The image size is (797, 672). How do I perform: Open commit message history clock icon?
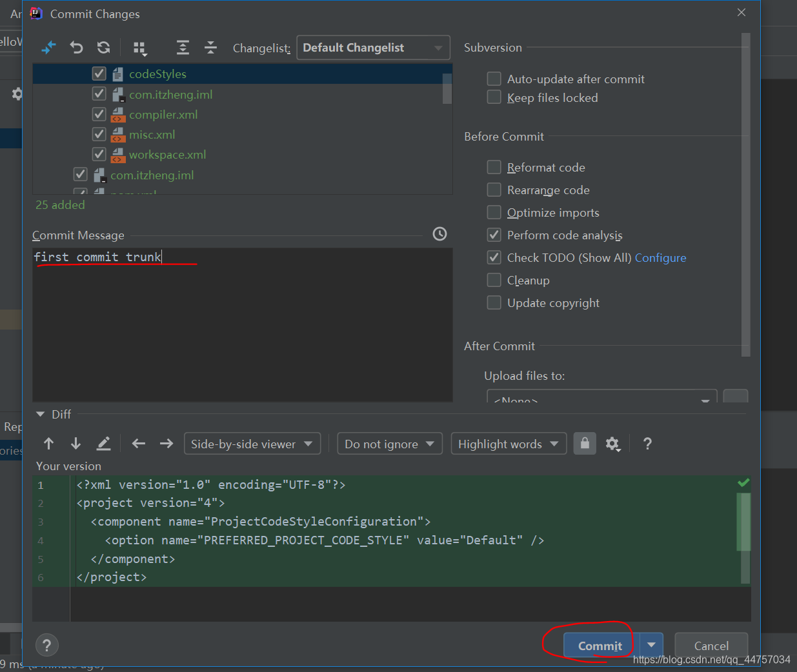[x=439, y=234]
